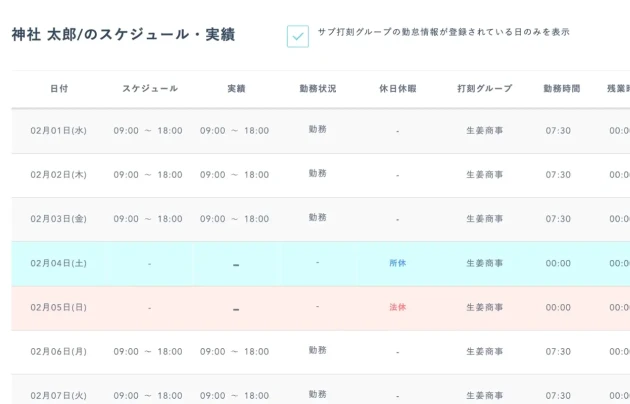Click the 休日休暇 column header

pos(398,89)
